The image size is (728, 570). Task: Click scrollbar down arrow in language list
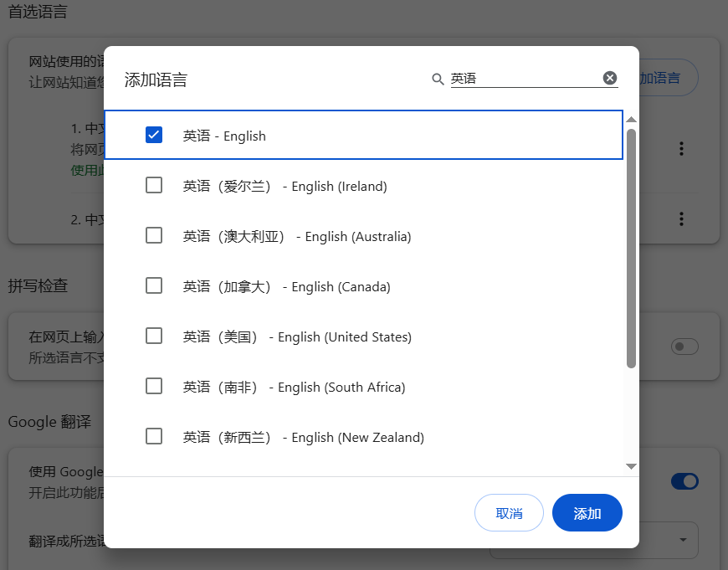[632, 466]
